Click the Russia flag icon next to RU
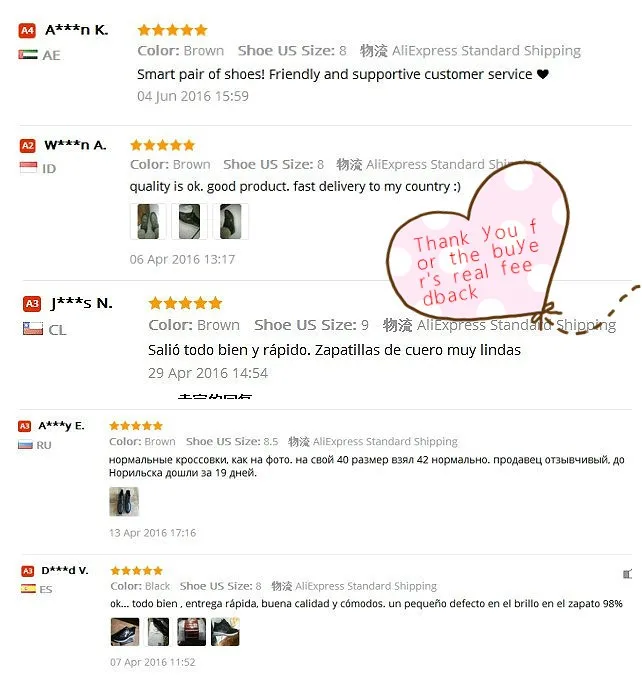642x682 pixels. tap(25, 445)
